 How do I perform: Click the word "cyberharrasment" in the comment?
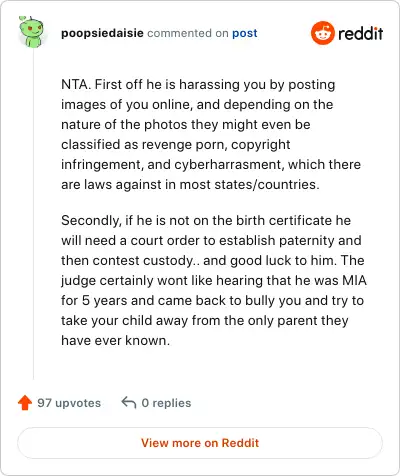(229, 164)
